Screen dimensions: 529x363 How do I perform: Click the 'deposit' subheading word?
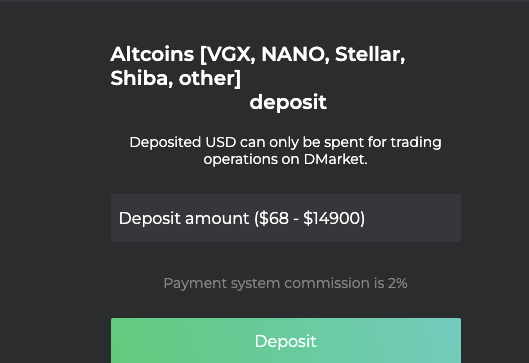click(288, 102)
